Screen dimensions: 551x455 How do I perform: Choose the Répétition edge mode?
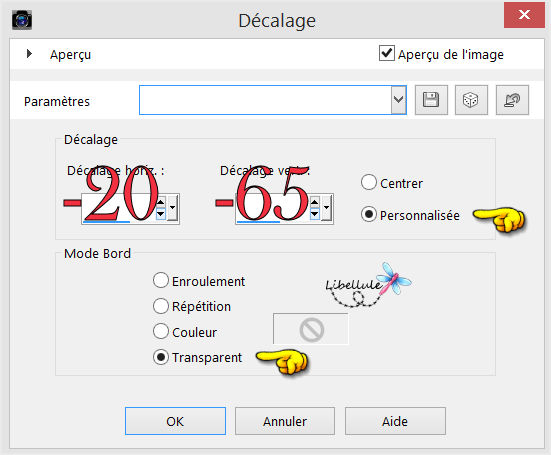tap(161, 306)
